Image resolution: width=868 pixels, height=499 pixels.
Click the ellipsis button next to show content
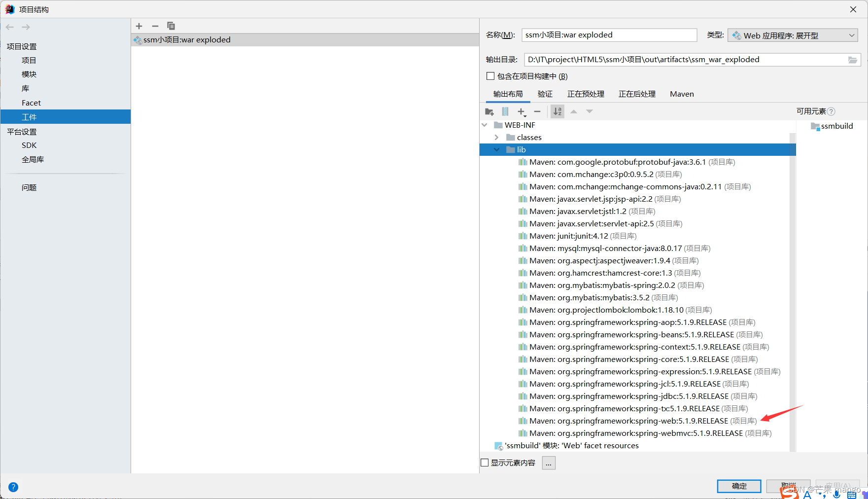(x=549, y=463)
